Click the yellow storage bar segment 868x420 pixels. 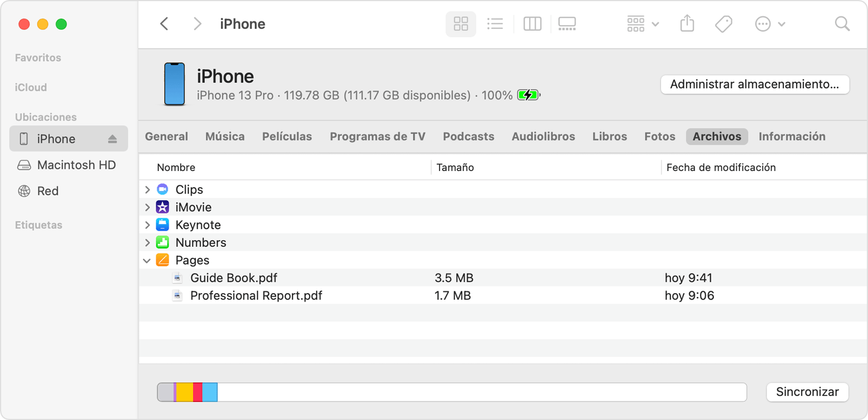pyautogui.click(x=185, y=392)
